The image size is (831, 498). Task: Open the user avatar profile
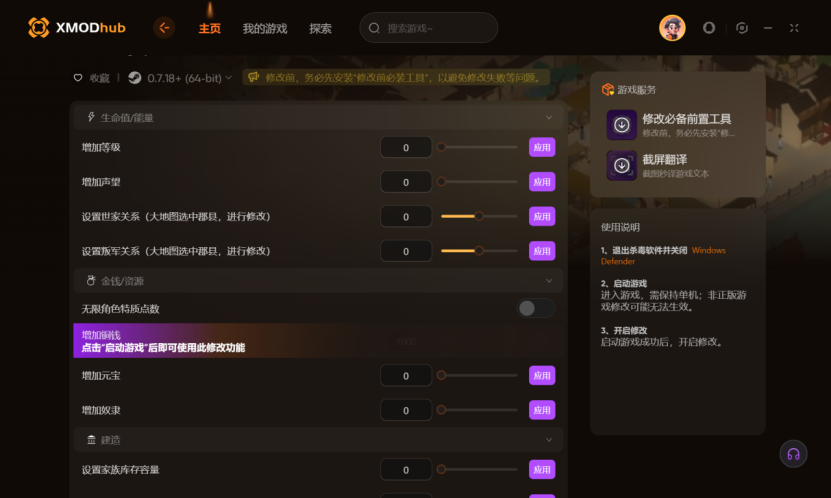click(x=672, y=28)
